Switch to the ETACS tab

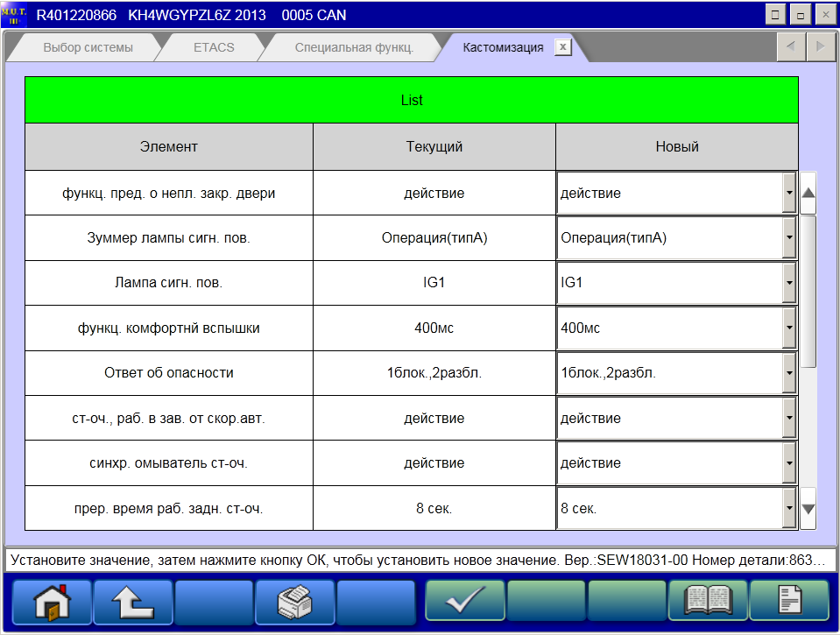(214, 47)
